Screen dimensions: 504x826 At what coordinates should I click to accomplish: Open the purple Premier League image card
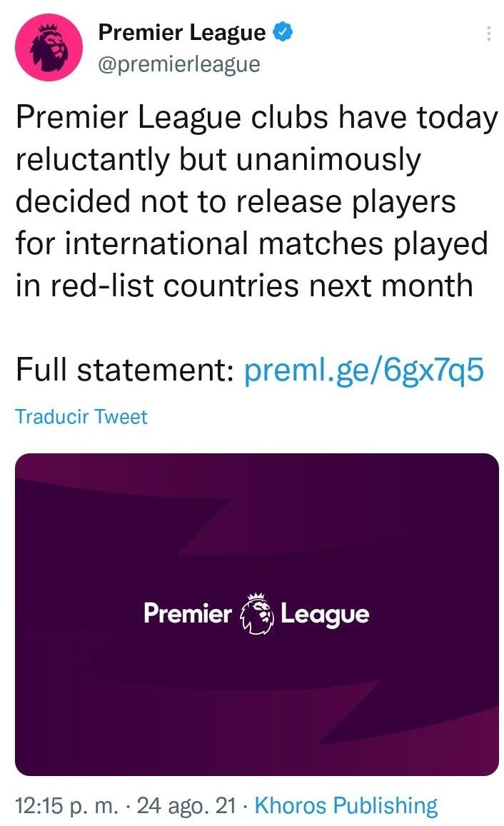click(x=257, y=514)
